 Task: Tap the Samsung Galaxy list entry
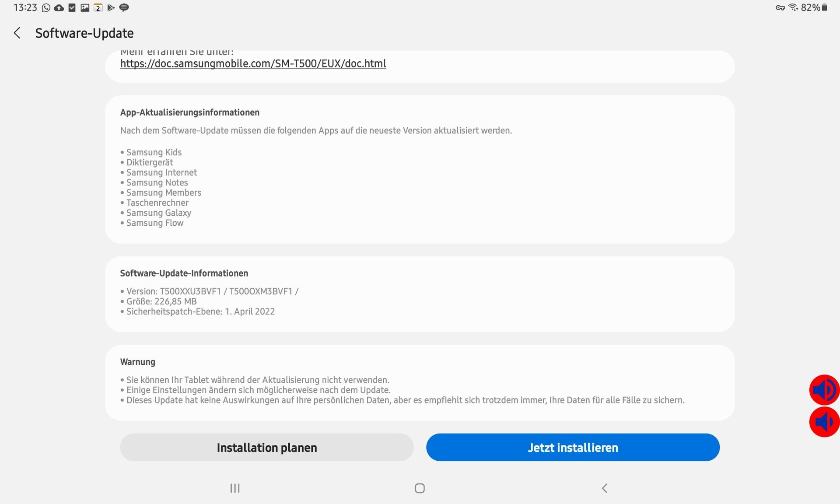[x=156, y=213]
